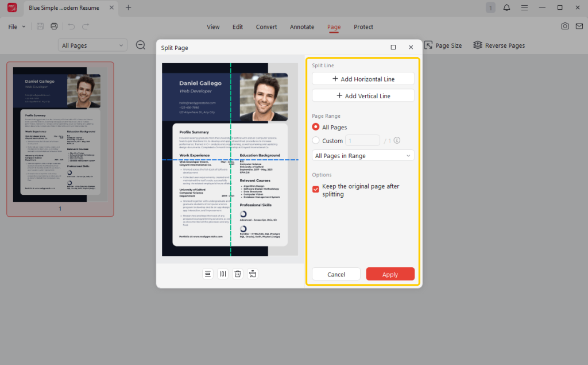Click the feedback envelope icon
This screenshot has height=365, width=588.
579,26
